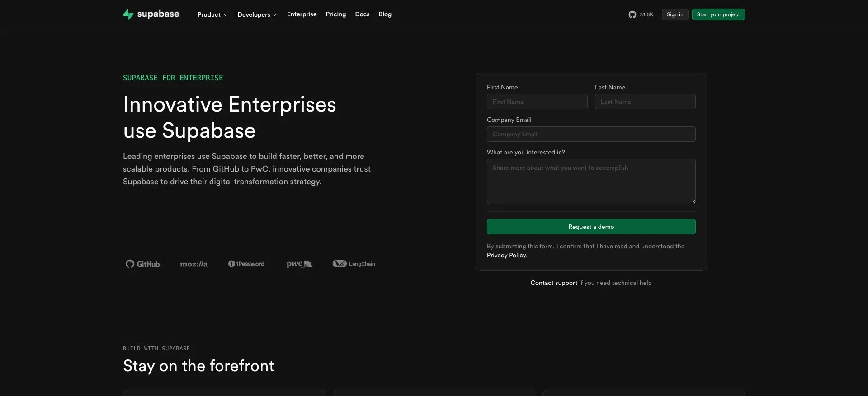This screenshot has width=868, height=396.
Task: Click the 1Password customer logo
Action: pyautogui.click(x=246, y=264)
